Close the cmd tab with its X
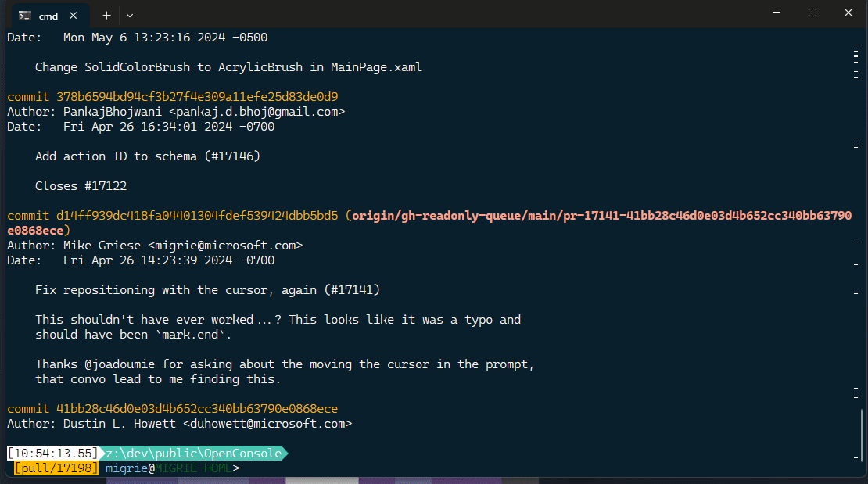Viewport: 868px width, 484px height. [x=74, y=14]
